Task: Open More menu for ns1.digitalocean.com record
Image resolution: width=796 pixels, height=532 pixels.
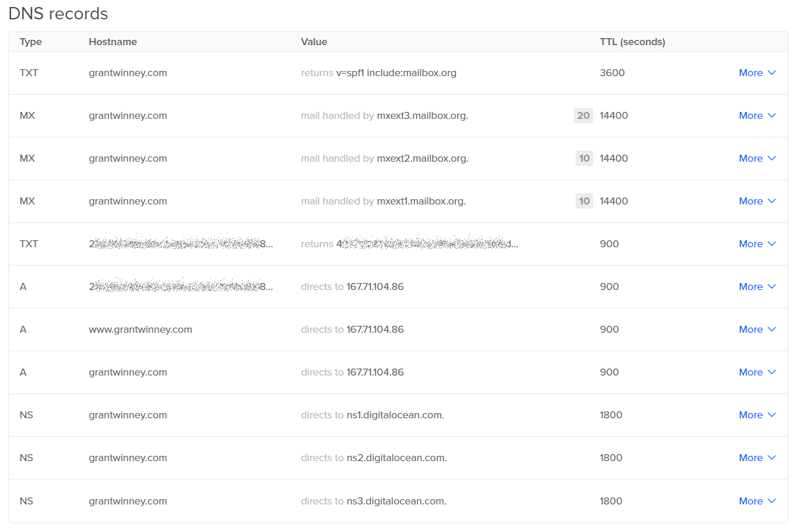Action: (x=757, y=415)
